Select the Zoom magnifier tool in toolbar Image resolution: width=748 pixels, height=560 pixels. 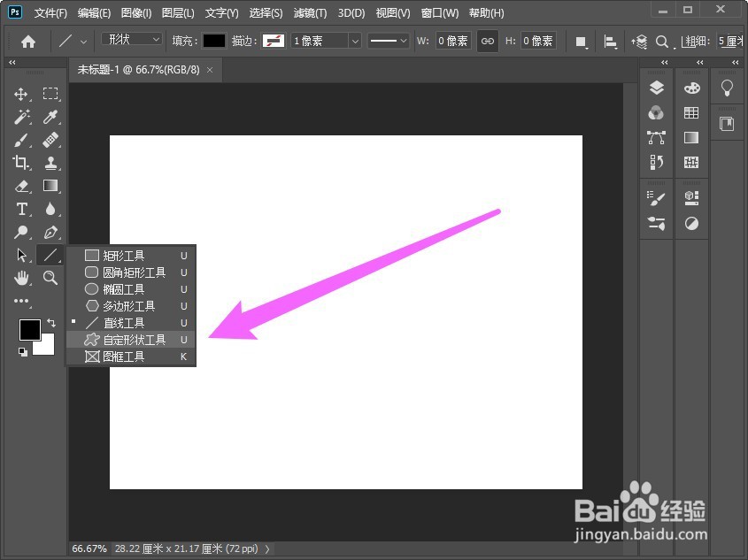[x=50, y=278]
